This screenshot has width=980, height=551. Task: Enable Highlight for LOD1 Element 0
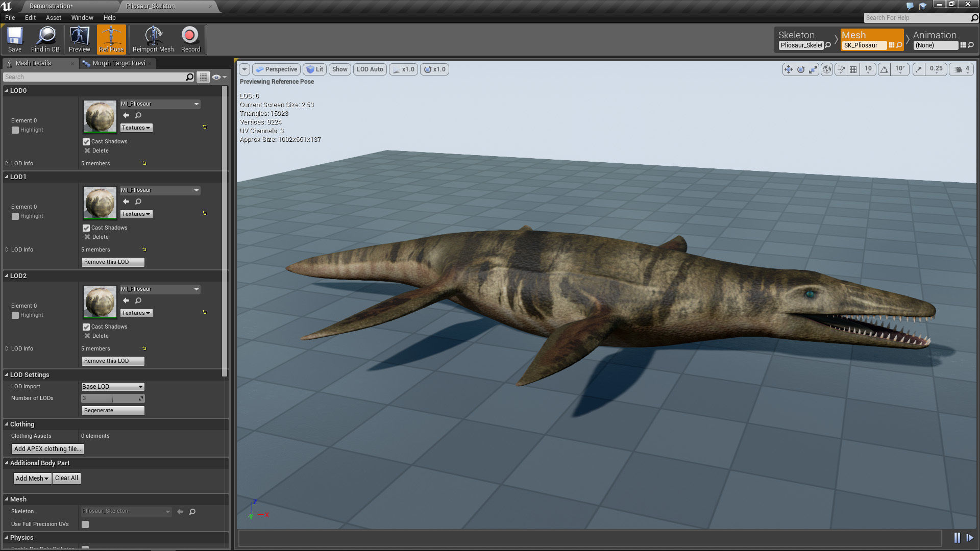tap(15, 216)
